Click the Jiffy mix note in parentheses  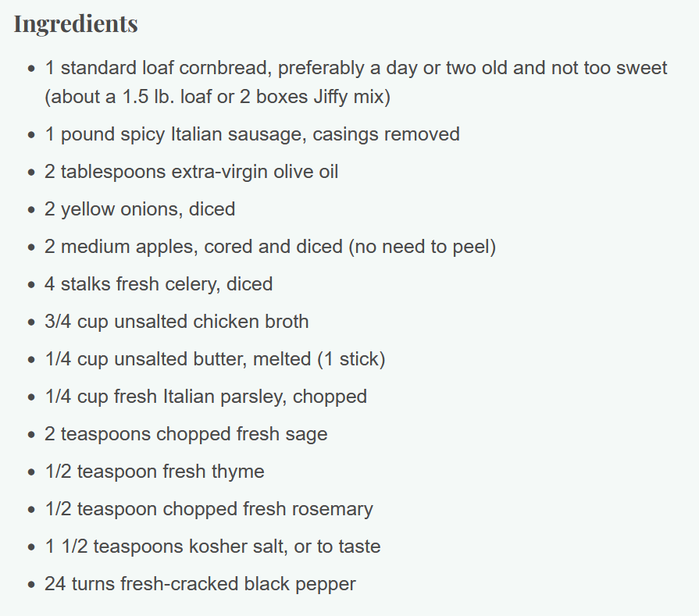[218, 97]
